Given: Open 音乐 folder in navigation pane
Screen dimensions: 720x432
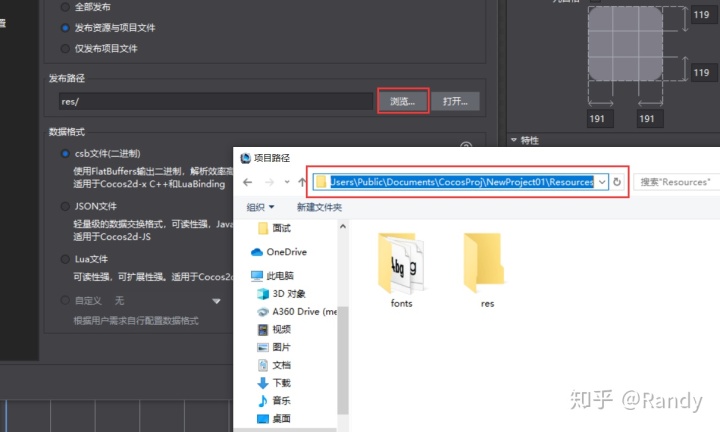Looking at the screenshot, I should pyautogui.click(x=274, y=400).
